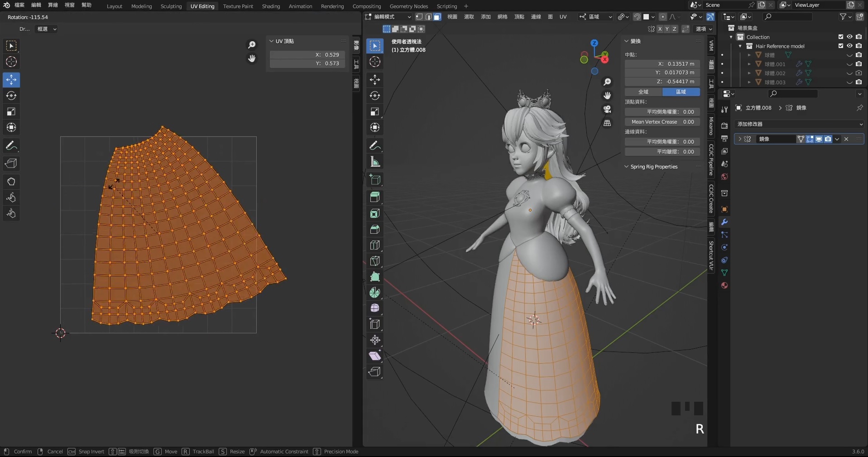Screen dimensions: 868x457
Task: Select the UV editor Move tool
Action: 11,80
